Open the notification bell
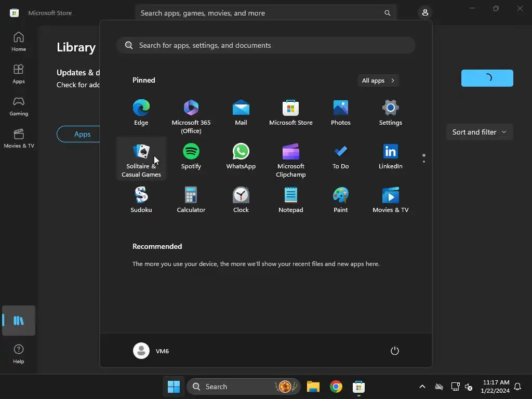The width and height of the screenshot is (532, 399). click(x=518, y=387)
